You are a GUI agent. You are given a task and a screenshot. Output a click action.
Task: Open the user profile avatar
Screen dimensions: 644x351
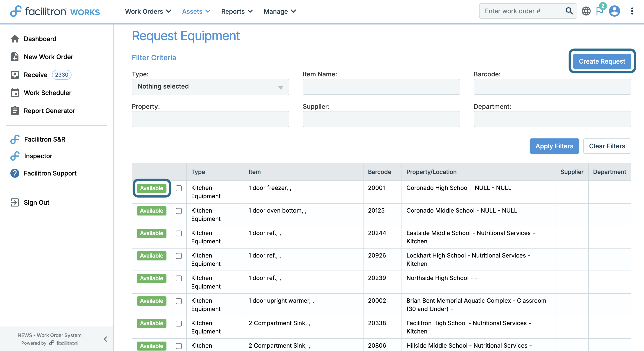pyautogui.click(x=614, y=11)
